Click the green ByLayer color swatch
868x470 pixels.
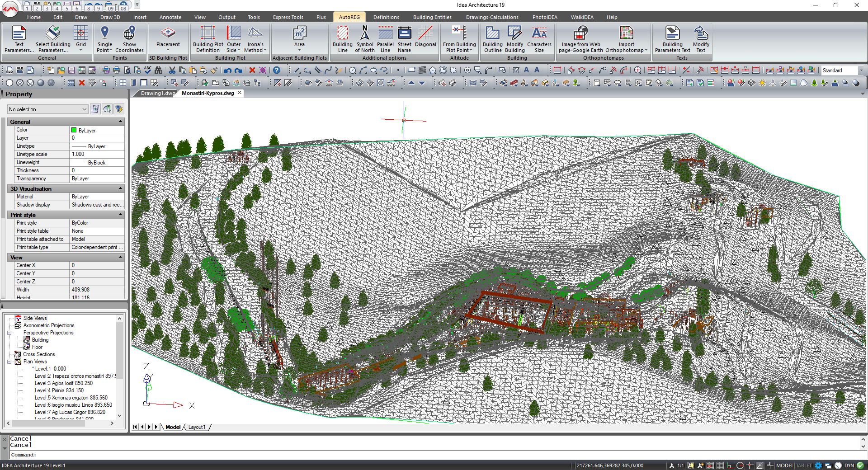pyautogui.click(x=74, y=130)
